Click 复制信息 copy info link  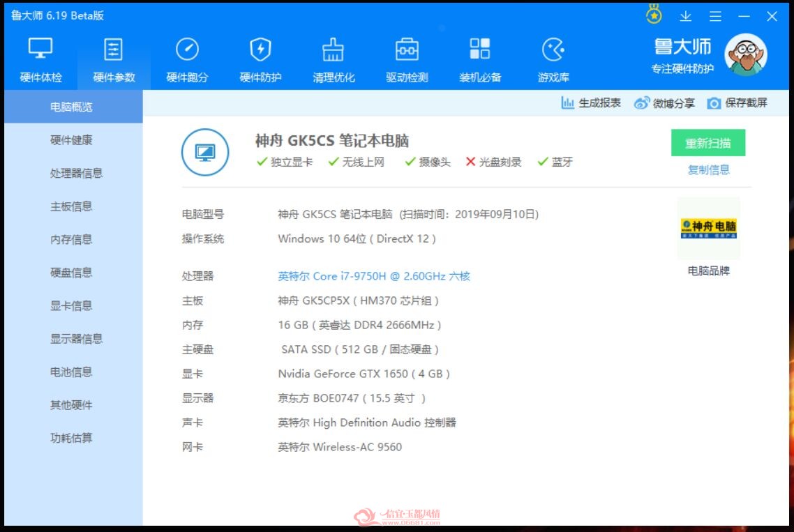tap(708, 170)
